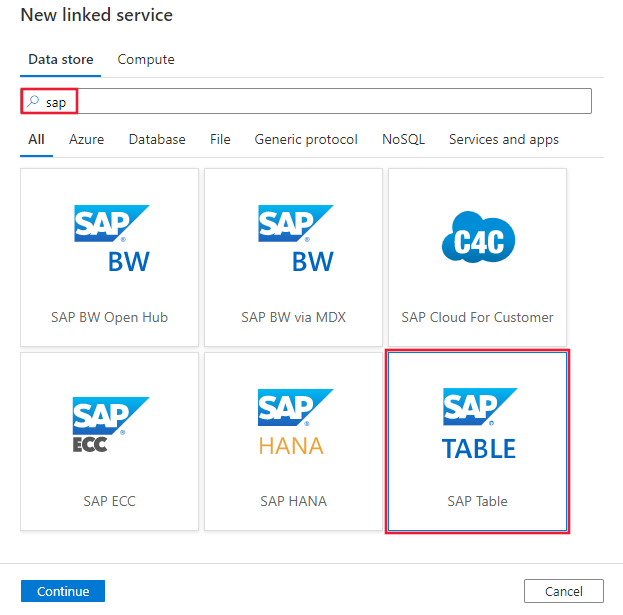Filter by NoSQL category
The image size is (623, 615).
(403, 140)
